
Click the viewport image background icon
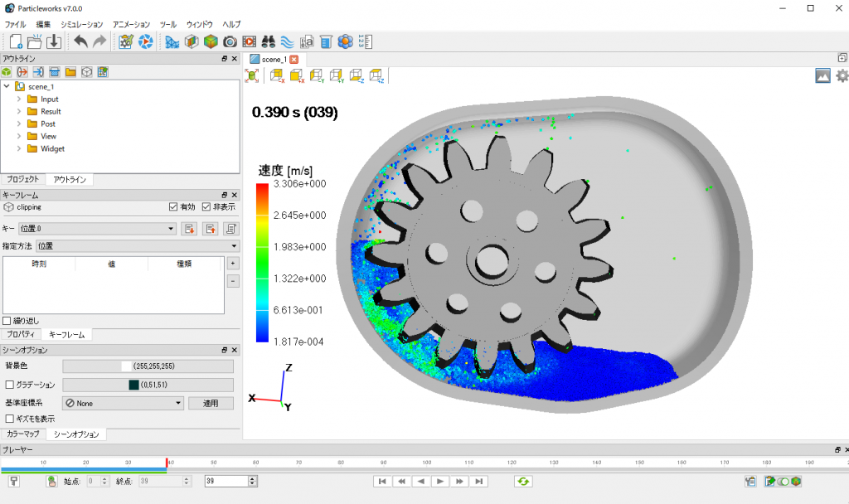coord(822,75)
